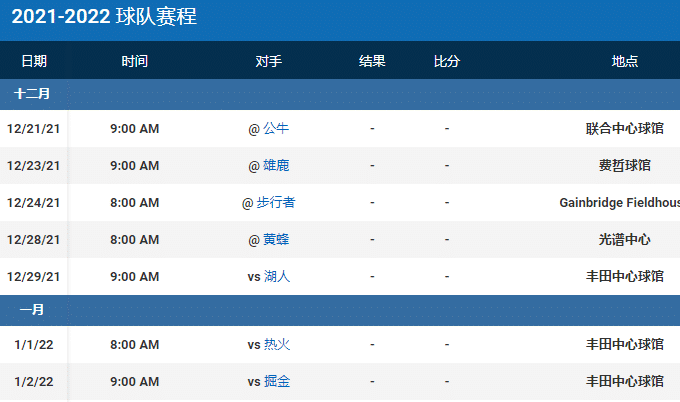This screenshot has width=680, height=402.
Task: Open the 雄鹿 team link
Action: (276, 166)
